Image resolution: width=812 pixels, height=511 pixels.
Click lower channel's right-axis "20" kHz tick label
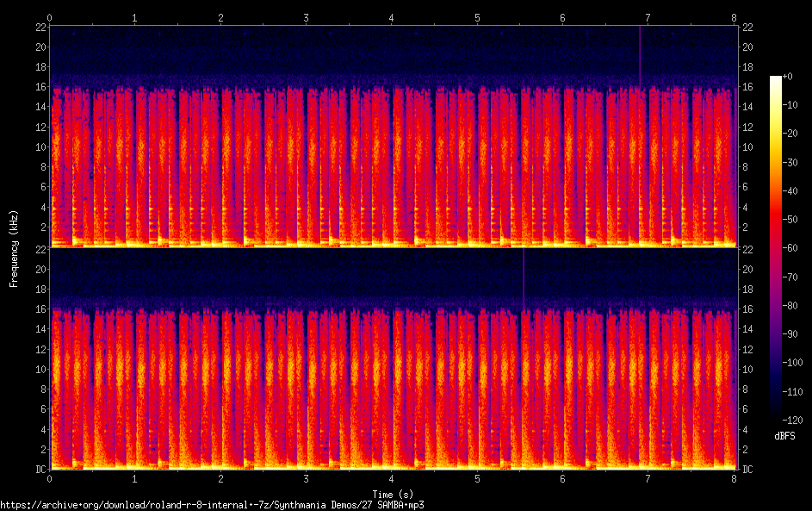click(x=747, y=270)
